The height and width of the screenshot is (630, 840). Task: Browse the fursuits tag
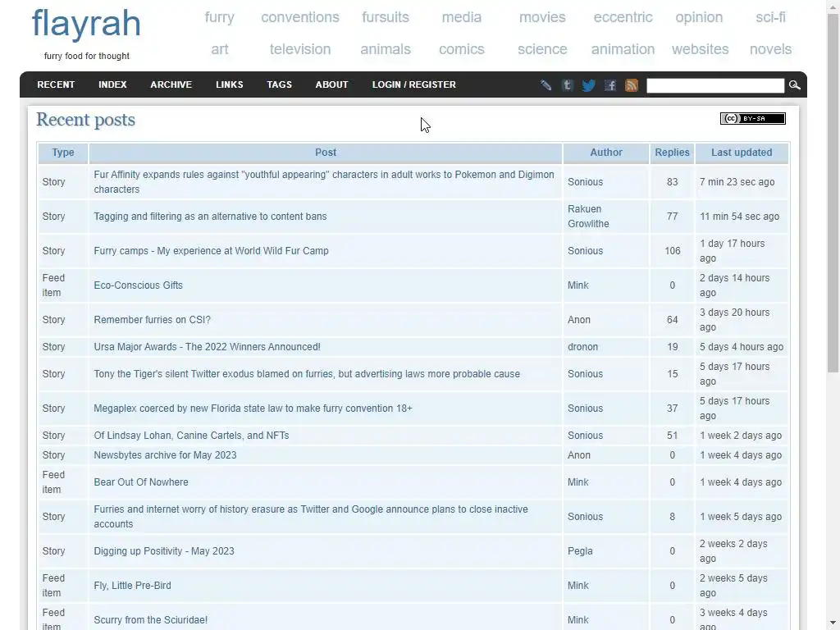386,17
